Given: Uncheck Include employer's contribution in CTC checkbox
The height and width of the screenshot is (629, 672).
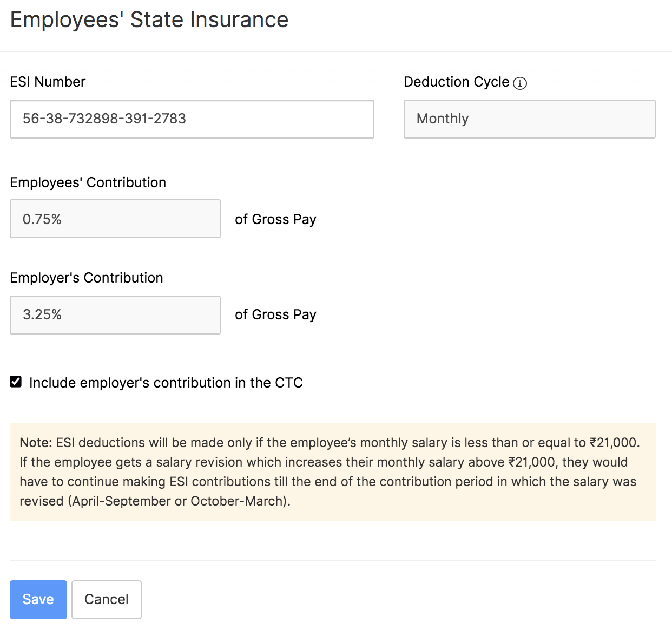Looking at the screenshot, I should pyautogui.click(x=16, y=382).
